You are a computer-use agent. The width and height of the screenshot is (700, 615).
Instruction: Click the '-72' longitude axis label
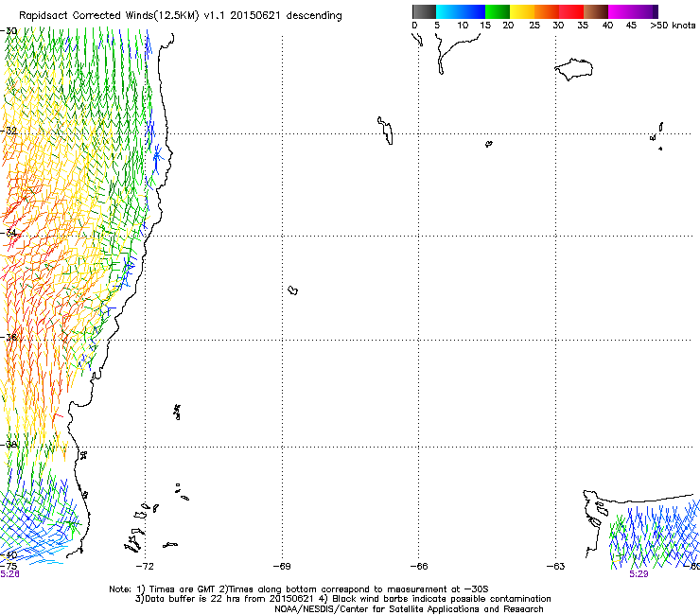click(145, 567)
